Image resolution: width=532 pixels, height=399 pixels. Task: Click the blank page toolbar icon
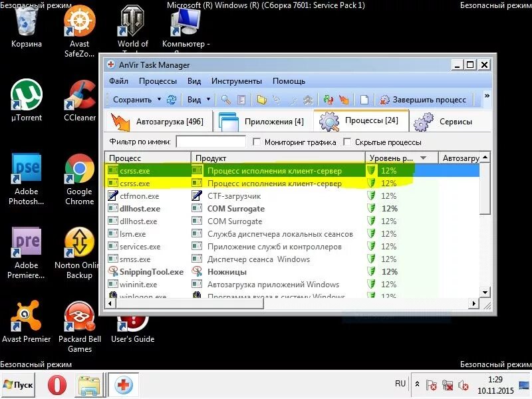point(364,99)
